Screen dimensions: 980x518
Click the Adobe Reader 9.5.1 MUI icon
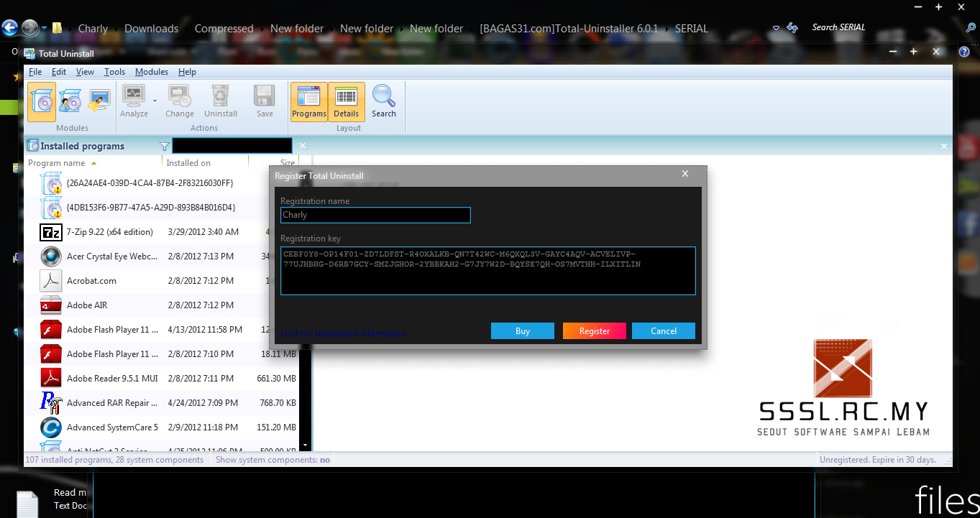[51, 379]
